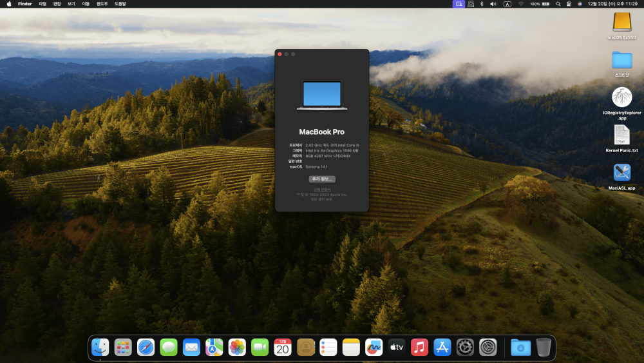Image resolution: width=644 pixels, height=363 pixels.
Task: Click the Intel Iris Xe Graphics text
Action: pos(332,150)
